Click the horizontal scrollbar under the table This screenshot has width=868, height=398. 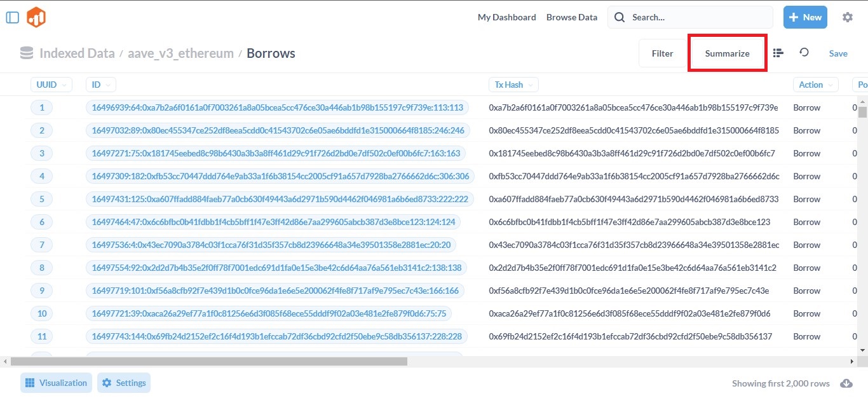point(208,361)
